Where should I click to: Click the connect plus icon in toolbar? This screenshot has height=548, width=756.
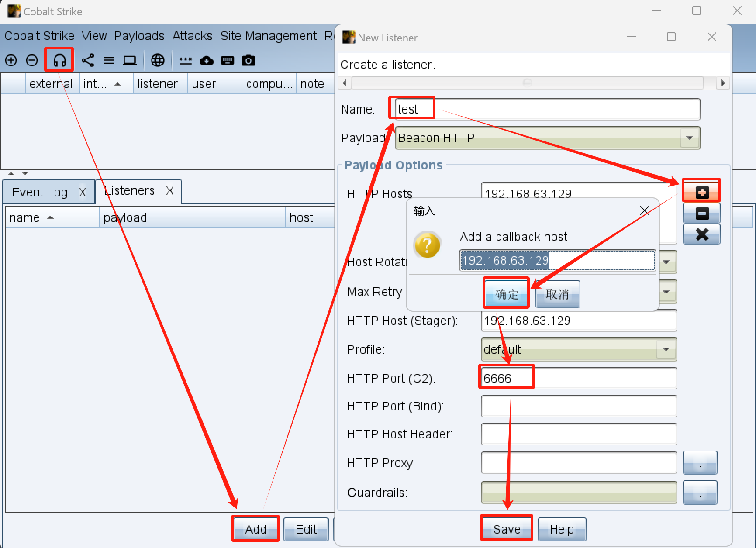pos(11,60)
